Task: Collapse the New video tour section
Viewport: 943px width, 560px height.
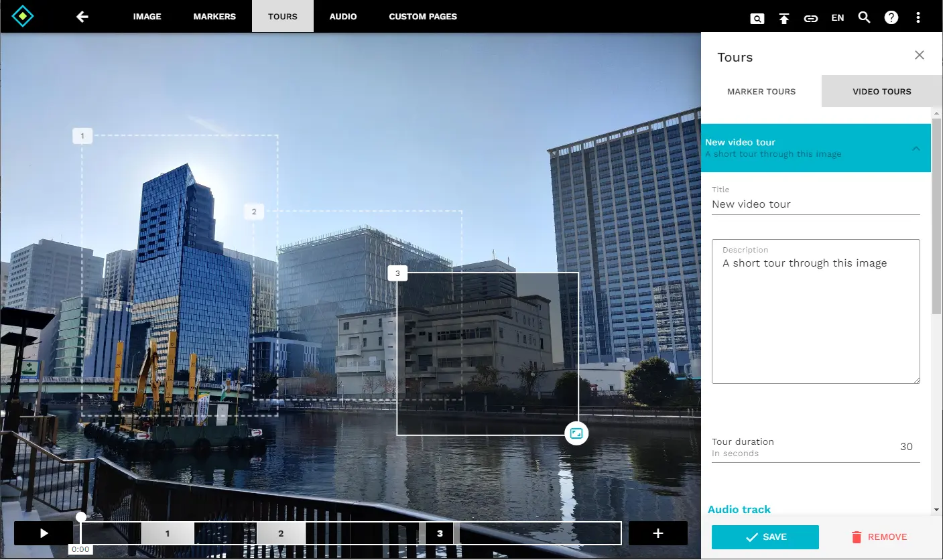Action: point(916,148)
